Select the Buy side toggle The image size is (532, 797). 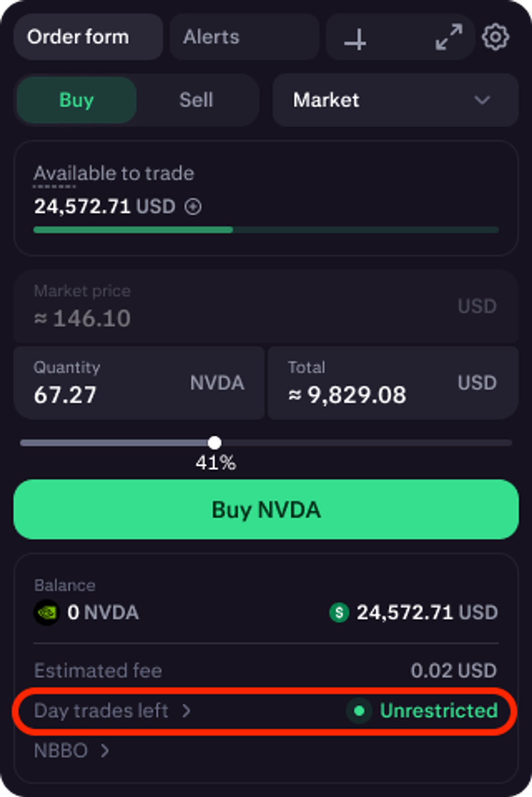coord(77,100)
